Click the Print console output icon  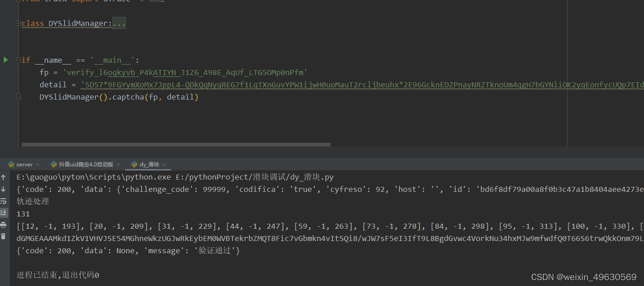click(4, 225)
